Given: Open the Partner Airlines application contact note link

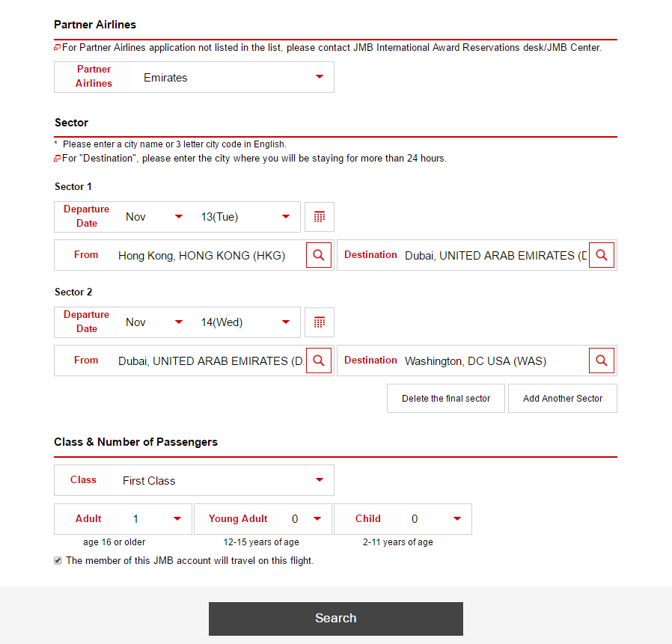Looking at the screenshot, I should (332, 48).
